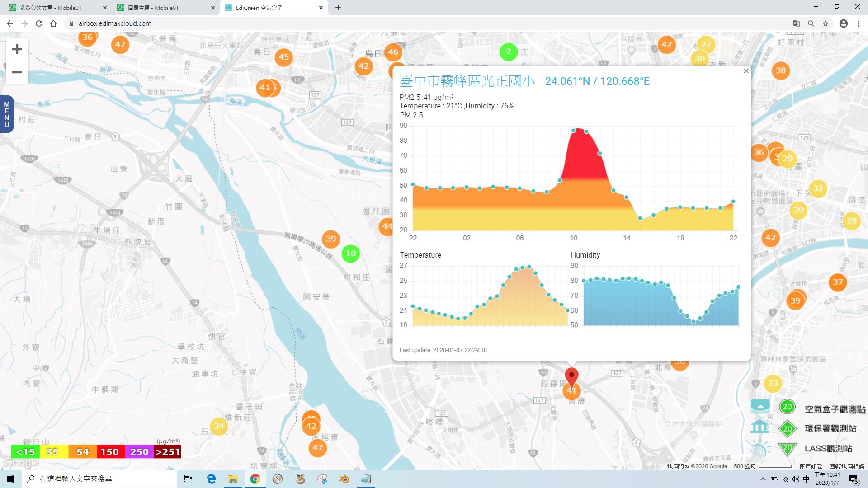This screenshot has height=488, width=868.
Task: Click the red location pin marker
Action: click(x=571, y=377)
